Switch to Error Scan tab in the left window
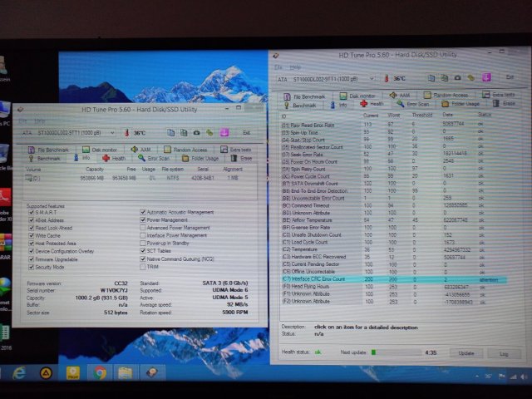 coord(154,158)
